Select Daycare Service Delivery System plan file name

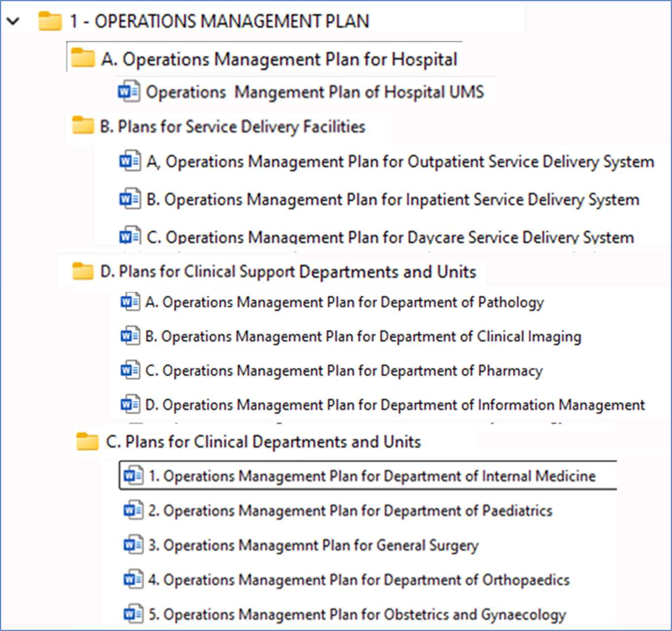point(390,237)
